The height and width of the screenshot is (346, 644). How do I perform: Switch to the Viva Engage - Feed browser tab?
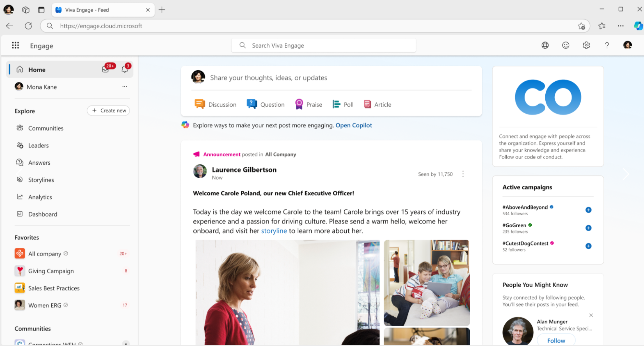click(x=97, y=10)
